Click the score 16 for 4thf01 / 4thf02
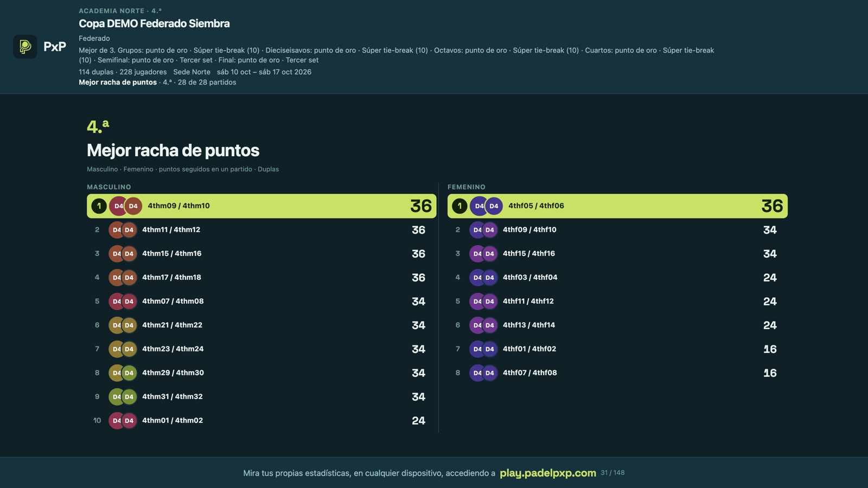This screenshot has width=868, height=488. point(770,349)
